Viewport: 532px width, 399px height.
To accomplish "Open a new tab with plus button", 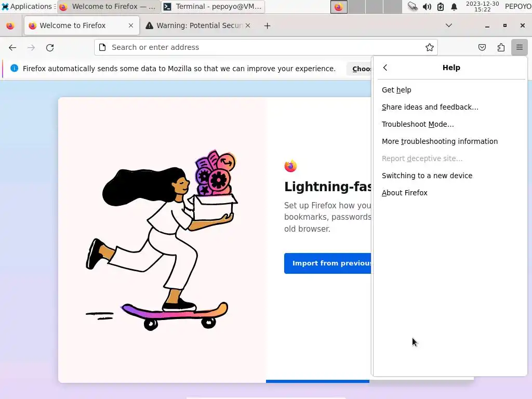I will (x=268, y=26).
